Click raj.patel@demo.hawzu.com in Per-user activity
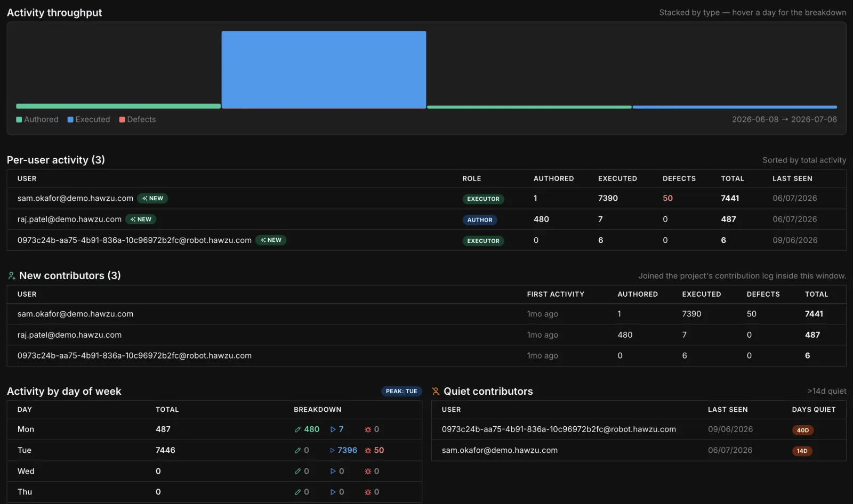Image resolution: width=853 pixels, height=504 pixels. tap(69, 220)
